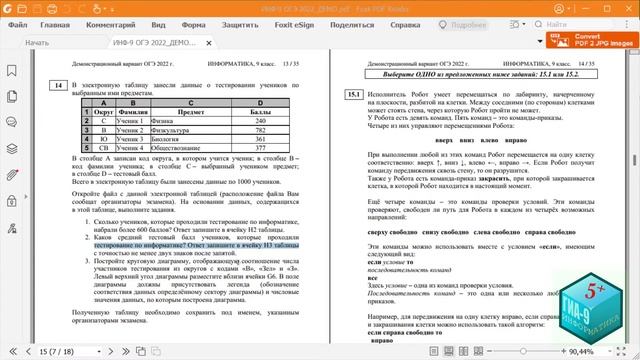Screen dimensions: 640x360
Task: Click the Save icon in quick access toolbar
Action: 37,8
